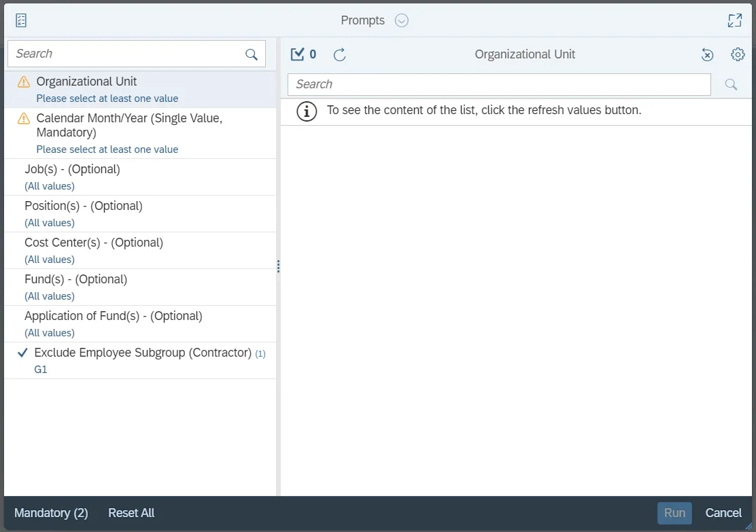
Task: Click the left prompts search magnifier icon
Action: point(252,54)
